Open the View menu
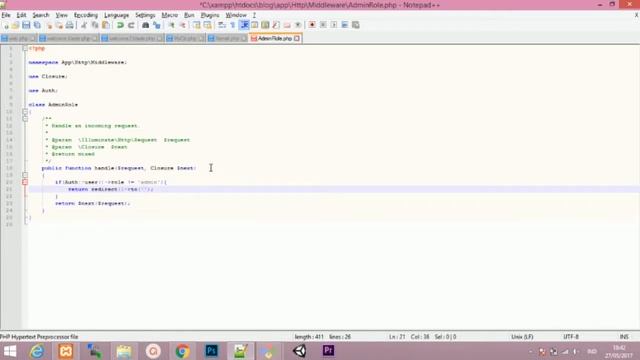The image size is (640, 360). tap(62, 15)
